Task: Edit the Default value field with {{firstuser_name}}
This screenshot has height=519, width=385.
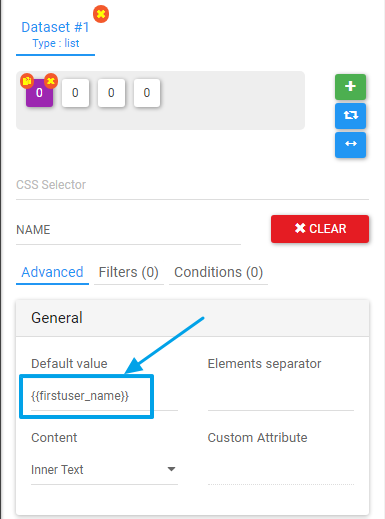Action: [x=104, y=396]
